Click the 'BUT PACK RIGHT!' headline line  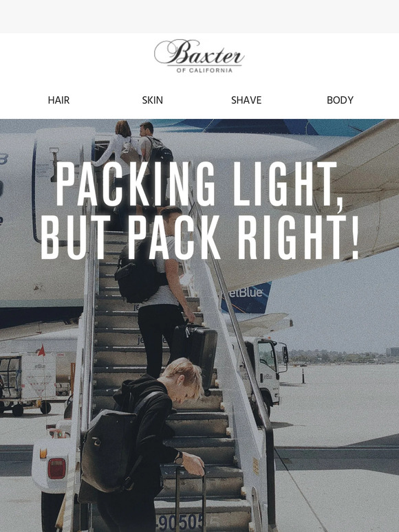[x=199, y=237]
